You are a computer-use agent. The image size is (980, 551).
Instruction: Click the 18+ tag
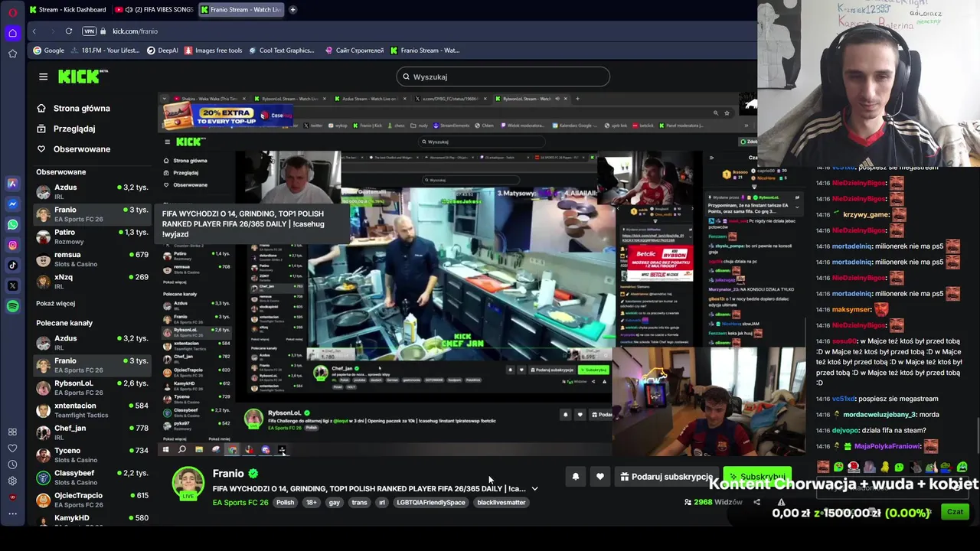(x=311, y=503)
